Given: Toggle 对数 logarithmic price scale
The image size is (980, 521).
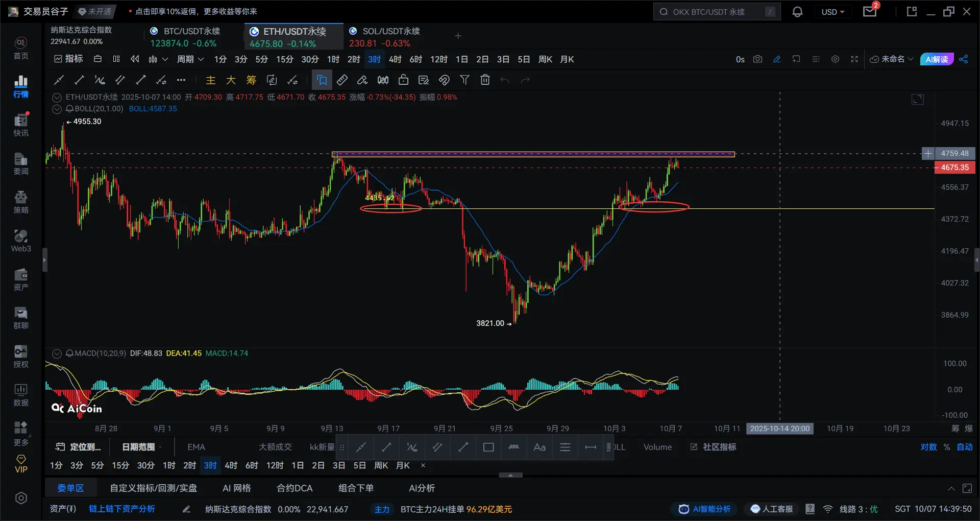Looking at the screenshot, I should point(928,447).
